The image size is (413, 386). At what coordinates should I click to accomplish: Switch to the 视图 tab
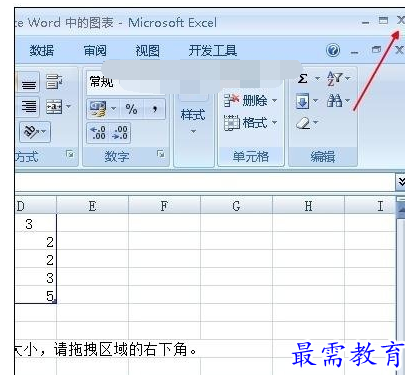(147, 51)
